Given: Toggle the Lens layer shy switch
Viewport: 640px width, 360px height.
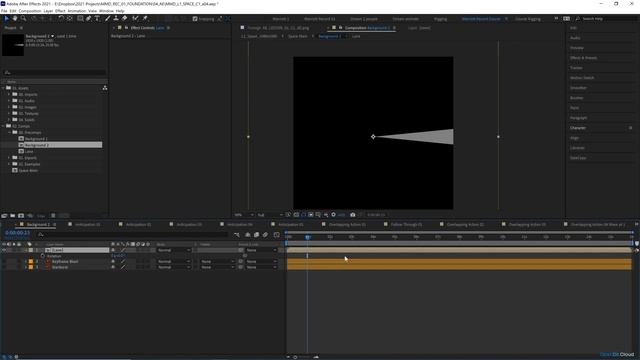Looking at the screenshot, I should click(x=113, y=250).
